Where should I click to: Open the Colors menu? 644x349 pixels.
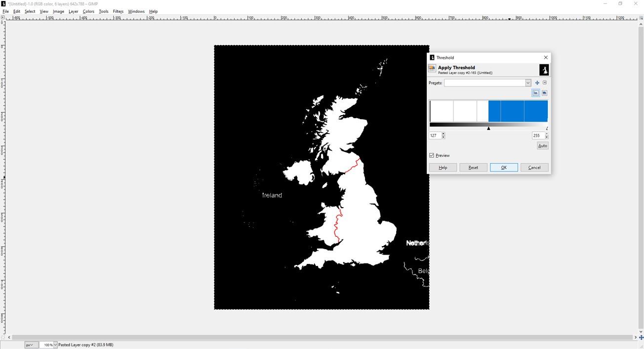click(x=88, y=11)
